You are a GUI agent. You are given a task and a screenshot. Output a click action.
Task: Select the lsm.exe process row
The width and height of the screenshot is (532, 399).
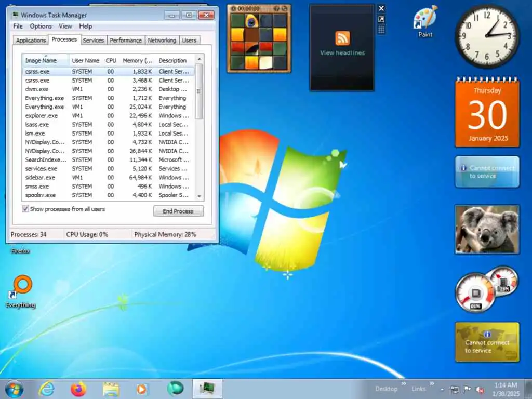coord(109,134)
